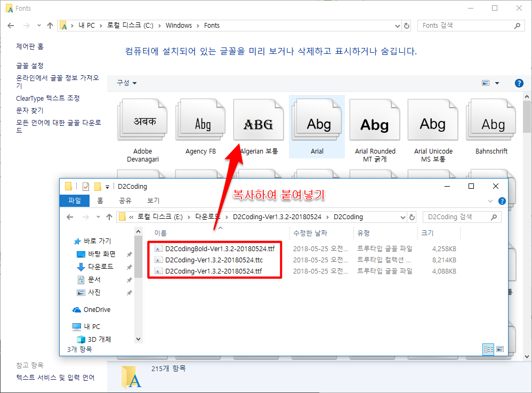Expand the ribbon chevron in the D2Coding window

[490, 201]
